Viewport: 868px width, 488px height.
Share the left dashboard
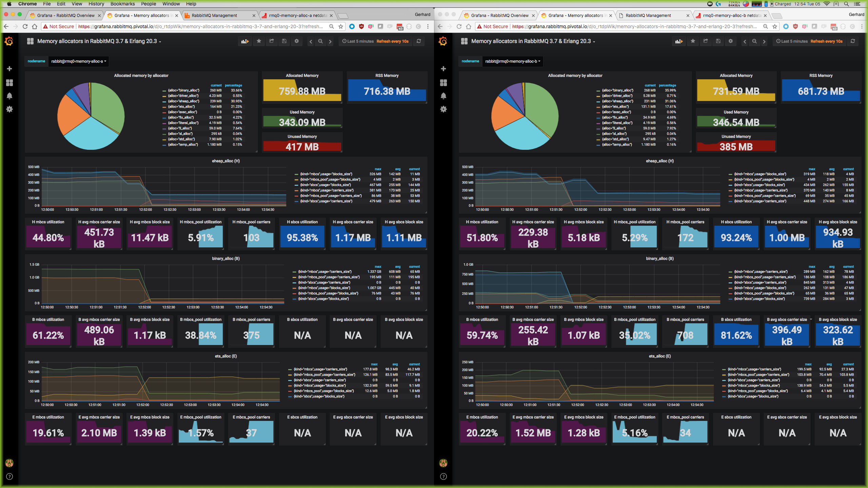(x=272, y=41)
